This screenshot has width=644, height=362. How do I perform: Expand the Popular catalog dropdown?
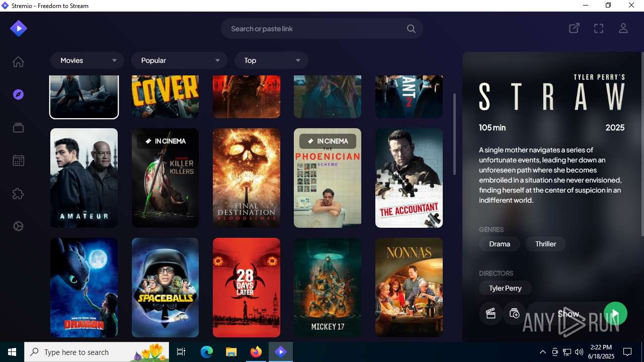pos(179,60)
